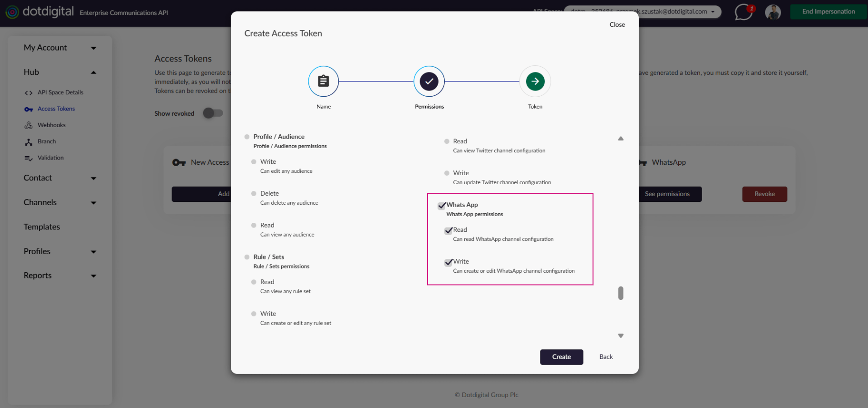Close the Create Access Token dialog
This screenshot has width=868, height=408.
(617, 25)
